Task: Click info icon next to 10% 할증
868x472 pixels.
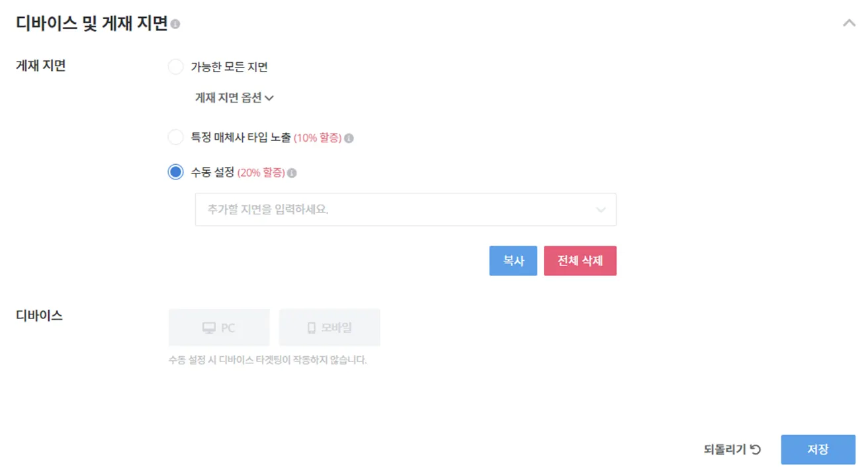Action: click(349, 138)
